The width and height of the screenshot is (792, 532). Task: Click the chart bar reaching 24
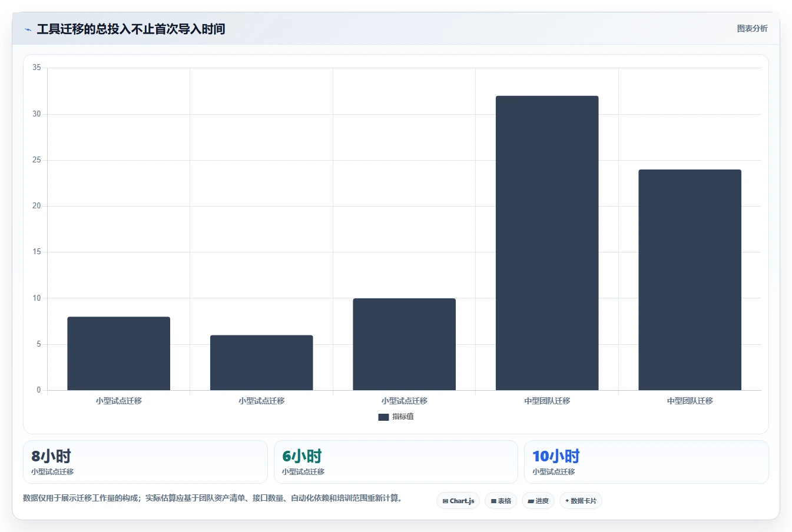pos(690,280)
